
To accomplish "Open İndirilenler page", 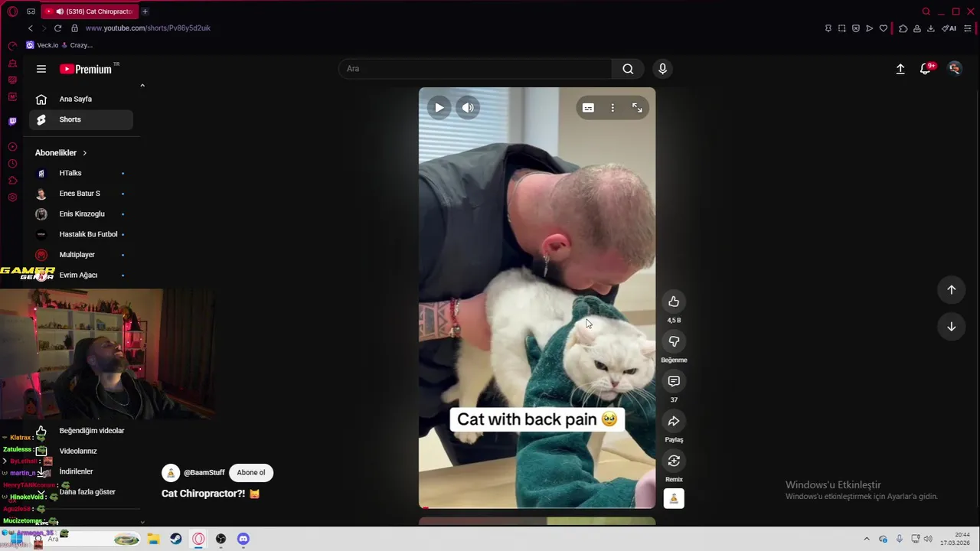I will 80,471.
